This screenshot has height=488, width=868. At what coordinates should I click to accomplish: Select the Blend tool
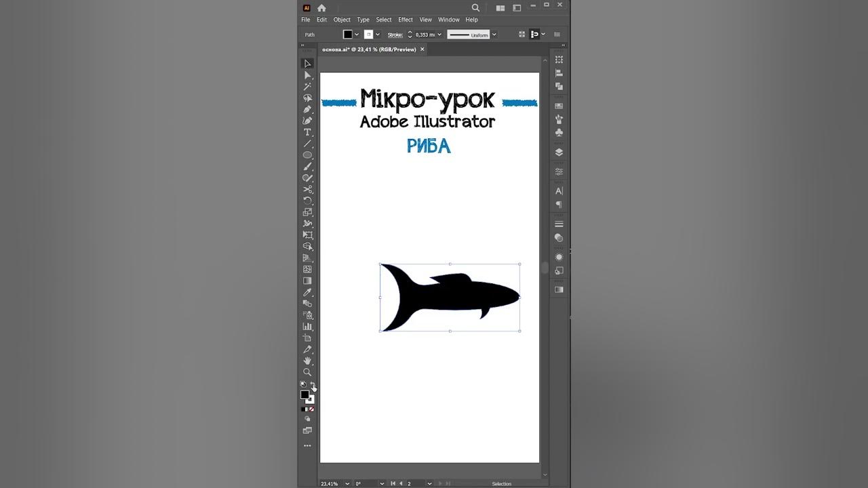pos(307,304)
